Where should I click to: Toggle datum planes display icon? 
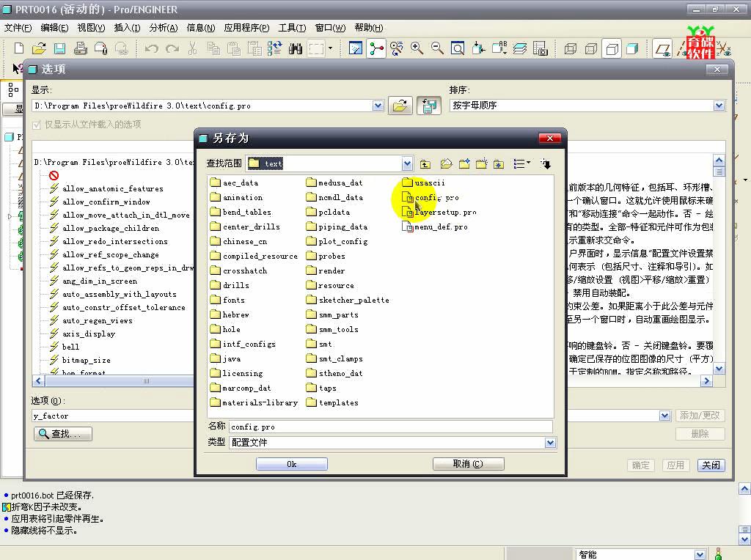(662, 48)
